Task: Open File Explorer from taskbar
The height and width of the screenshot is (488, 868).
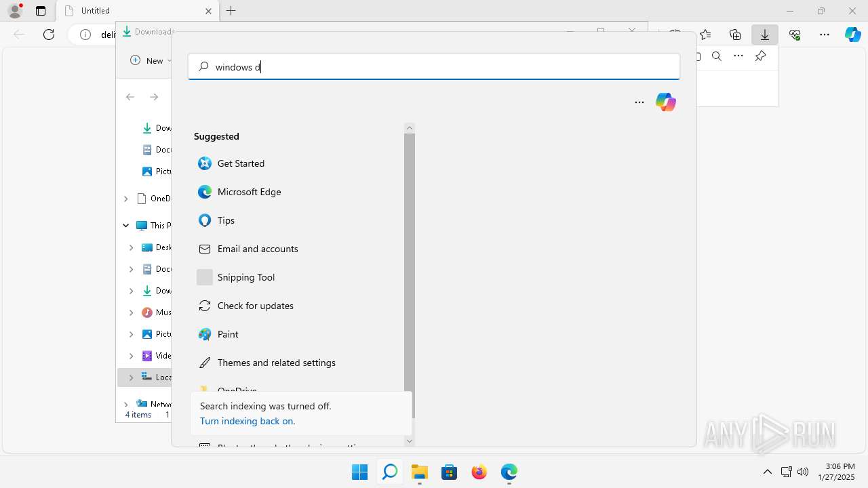Action: pos(420,472)
